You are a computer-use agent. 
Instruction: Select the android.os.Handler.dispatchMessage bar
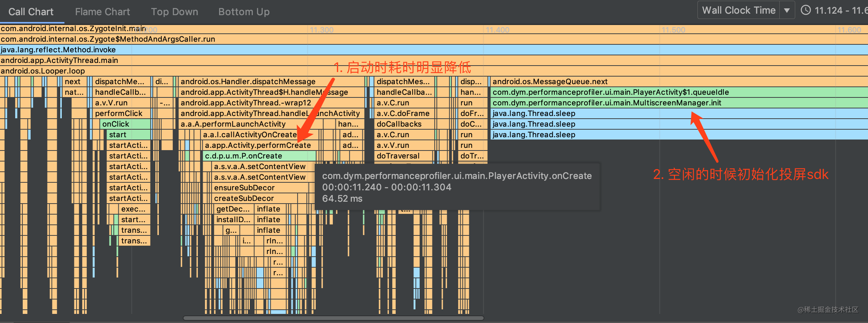[x=271, y=82]
